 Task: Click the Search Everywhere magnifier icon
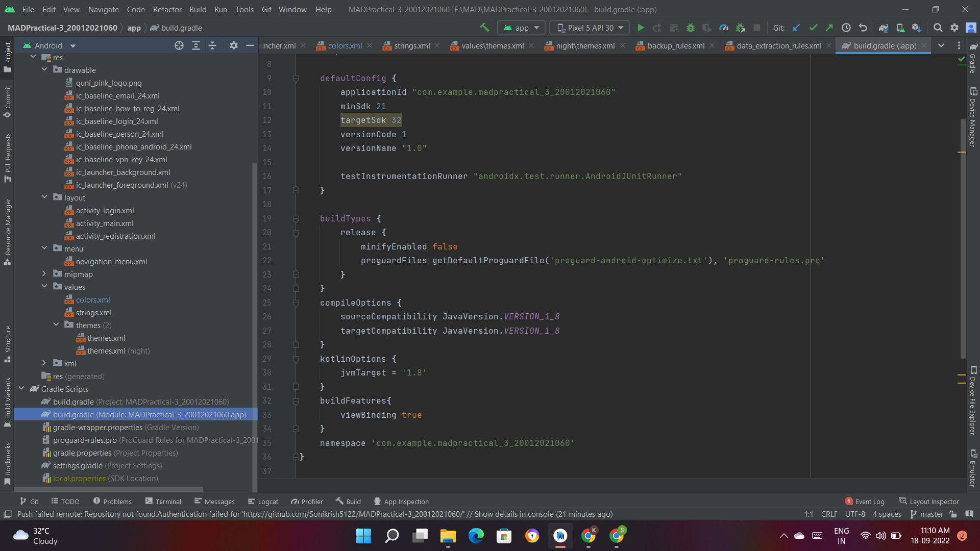click(938, 28)
